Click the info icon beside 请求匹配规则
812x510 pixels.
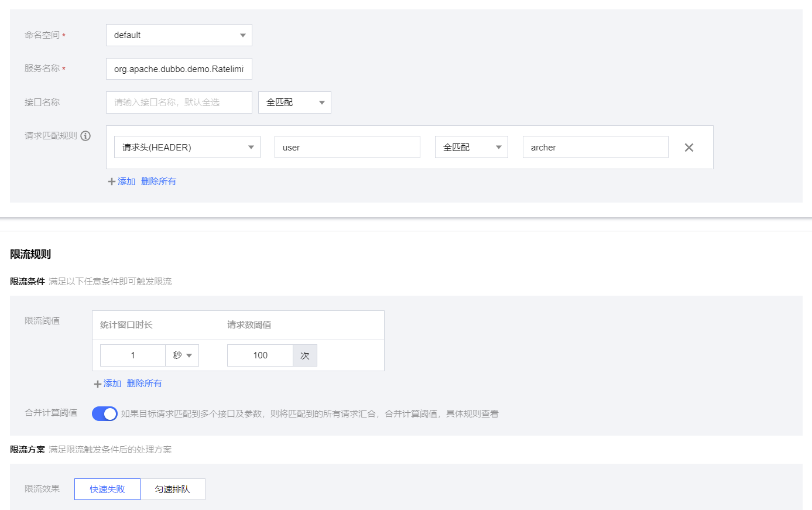[85, 136]
